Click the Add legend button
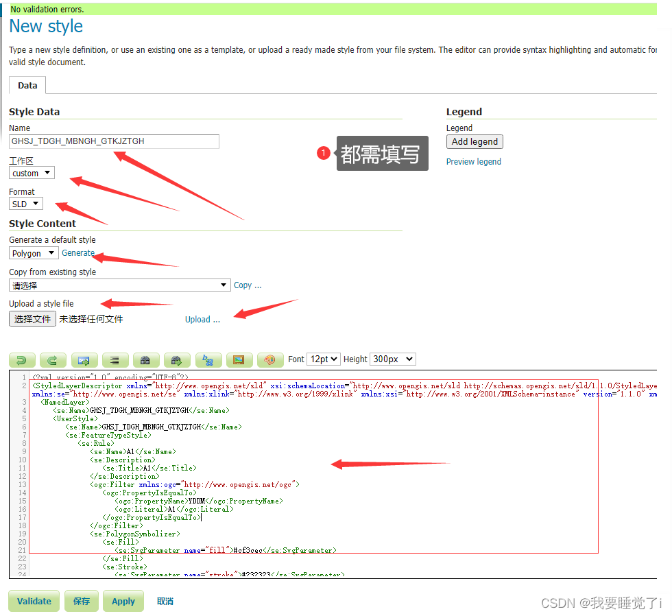Screen dimensions: 672x616 click(x=475, y=141)
